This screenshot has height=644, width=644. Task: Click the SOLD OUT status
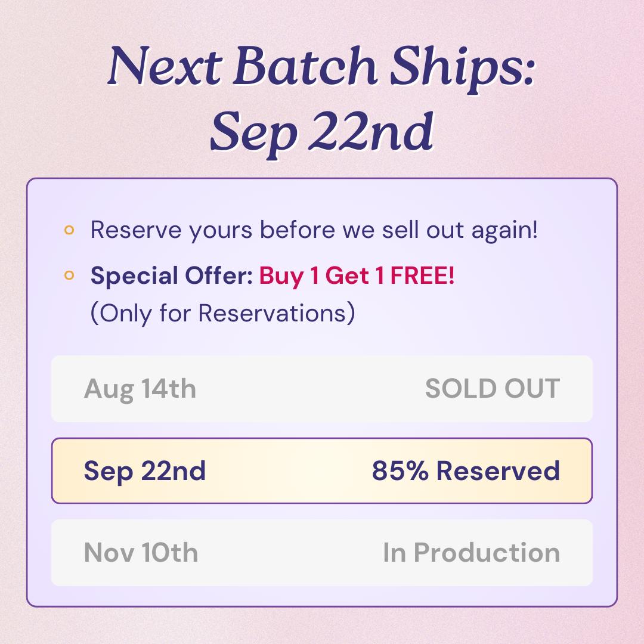pyautogui.click(x=493, y=389)
